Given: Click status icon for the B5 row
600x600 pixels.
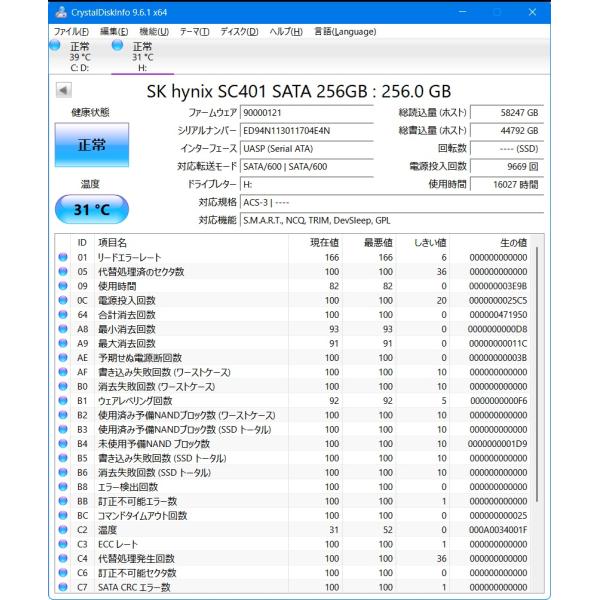Looking at the screenshot, I should tap(63, 458).
